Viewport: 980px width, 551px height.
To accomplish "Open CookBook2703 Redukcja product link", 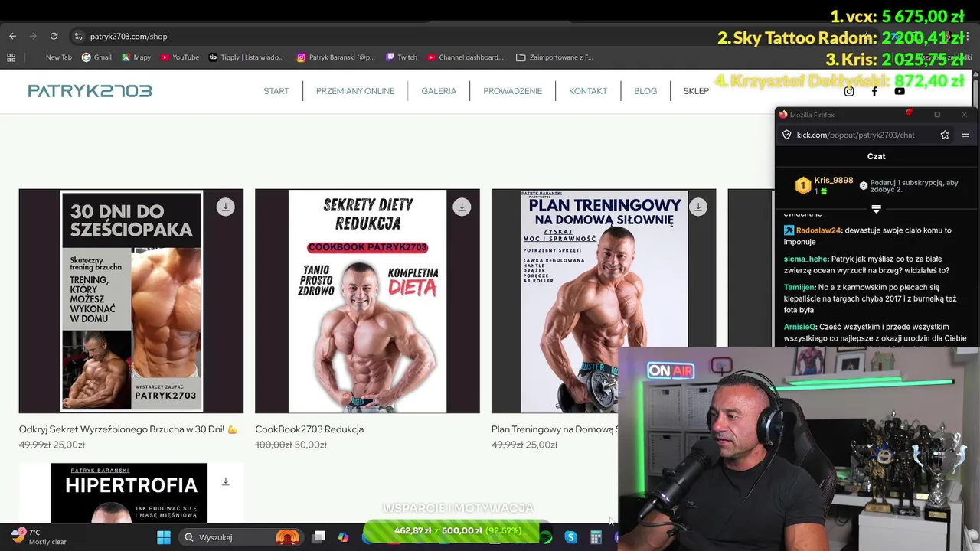I will coord(309,429).
